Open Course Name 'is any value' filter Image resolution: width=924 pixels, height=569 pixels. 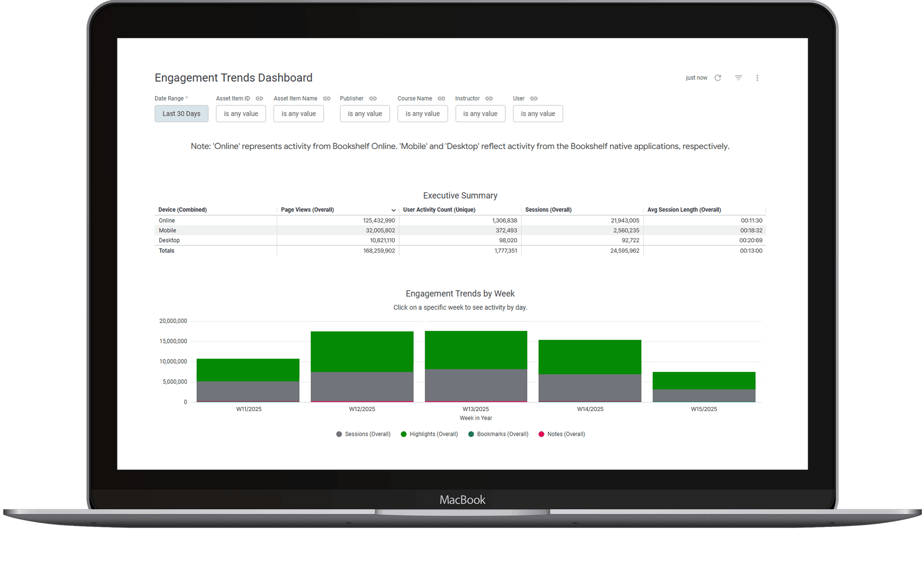[423, 114]
